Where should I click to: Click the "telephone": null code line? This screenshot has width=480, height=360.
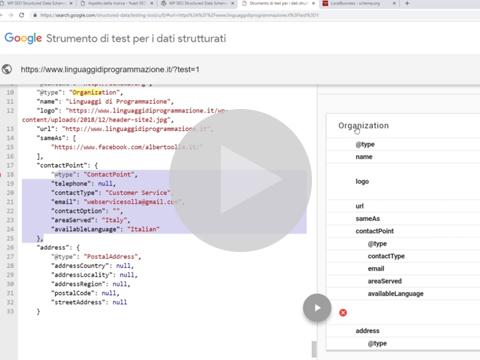tap(83, 184)
